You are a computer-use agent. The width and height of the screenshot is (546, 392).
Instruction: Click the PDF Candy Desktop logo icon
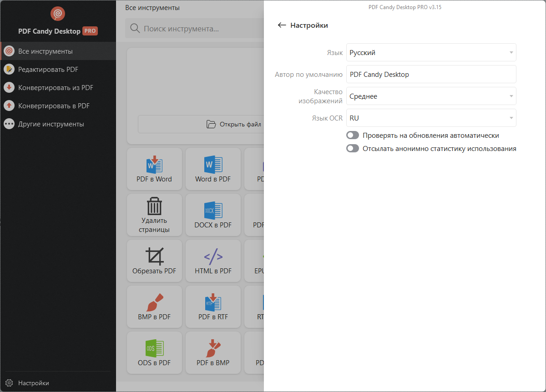pos(58,14)
